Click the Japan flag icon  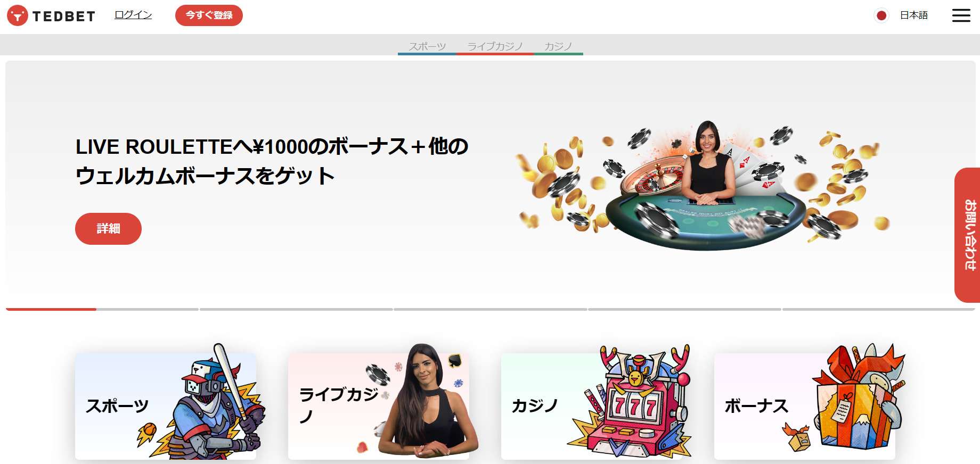[x=881, y=15]
